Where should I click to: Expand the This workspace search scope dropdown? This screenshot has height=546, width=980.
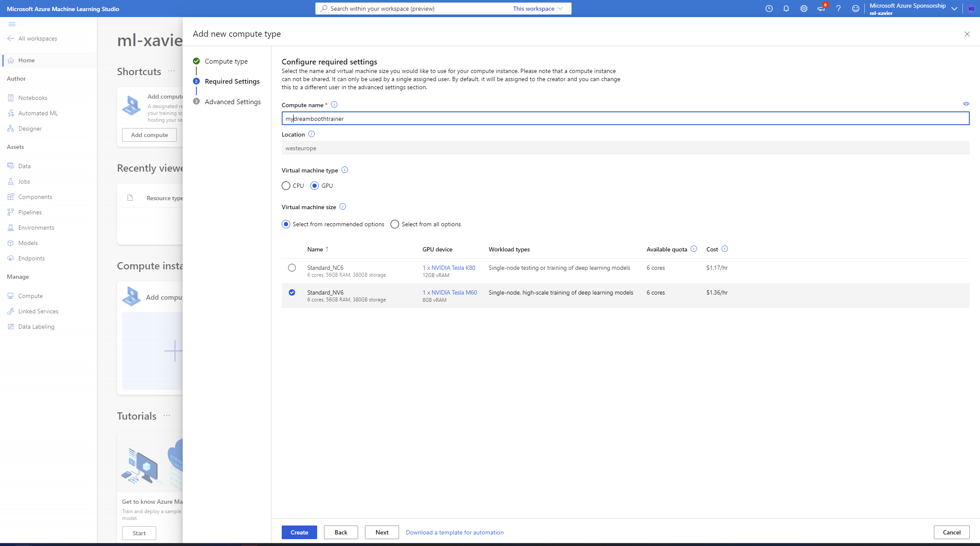pos(538,9)
